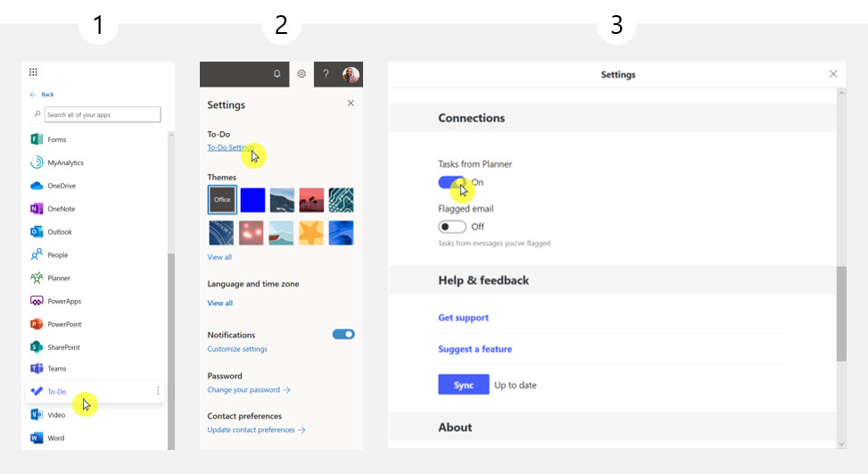Open the Forms app icon
The width and height of the screenshot is (868, 474).
37,139
